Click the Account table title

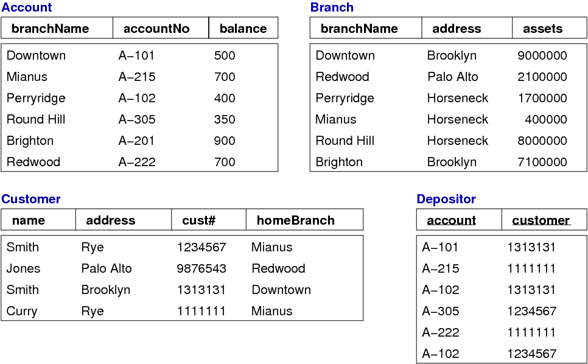point(27,8)
